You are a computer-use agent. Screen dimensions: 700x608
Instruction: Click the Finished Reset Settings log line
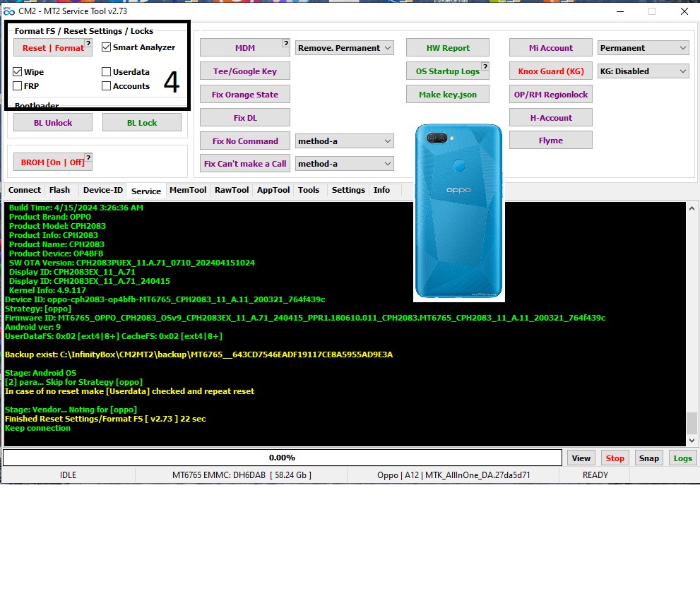tap(105, 419)
